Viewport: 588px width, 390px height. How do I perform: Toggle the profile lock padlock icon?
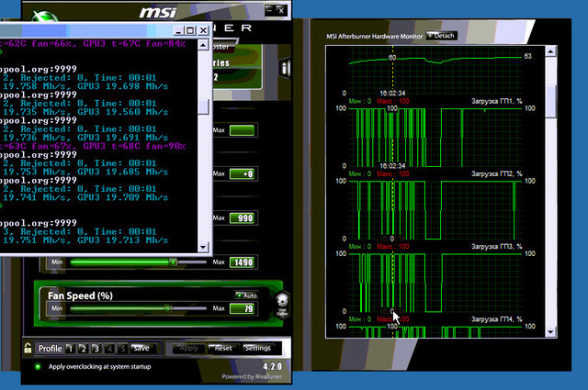pos(28,348)
